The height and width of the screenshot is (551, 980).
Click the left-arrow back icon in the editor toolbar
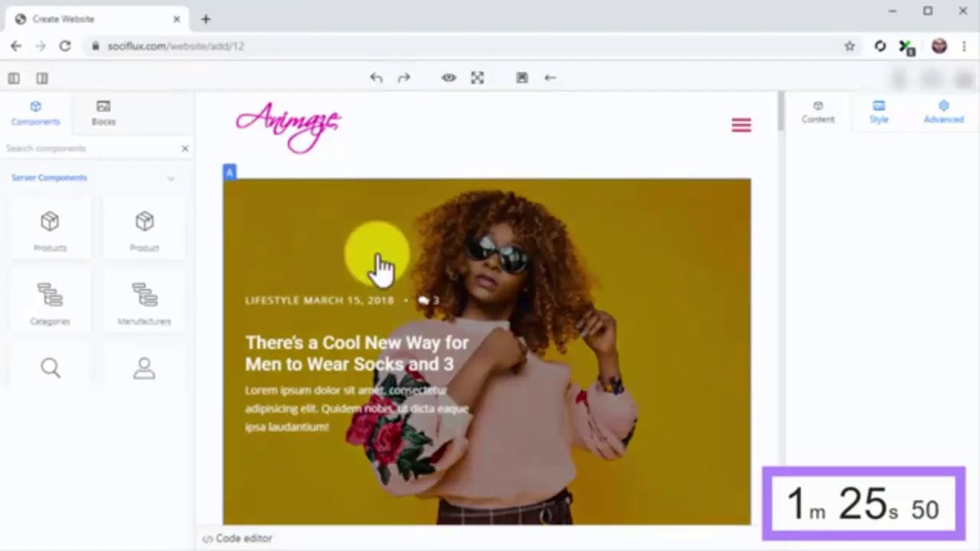pos(550,77)
